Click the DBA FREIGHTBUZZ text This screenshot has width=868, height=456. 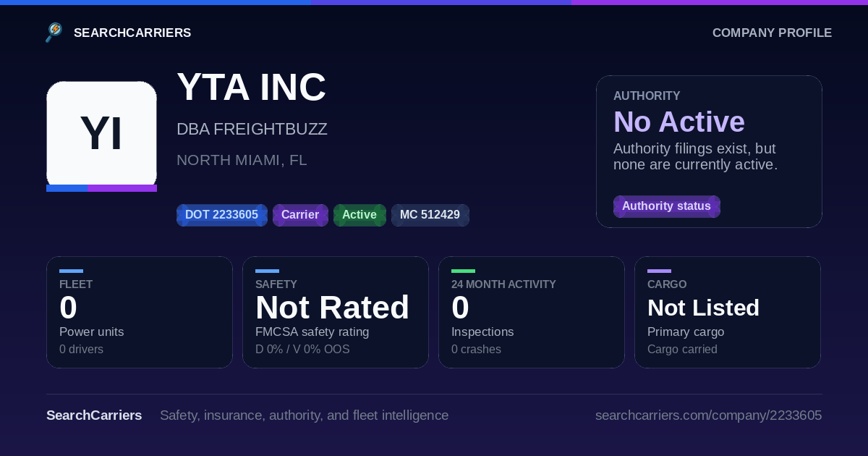252,130
